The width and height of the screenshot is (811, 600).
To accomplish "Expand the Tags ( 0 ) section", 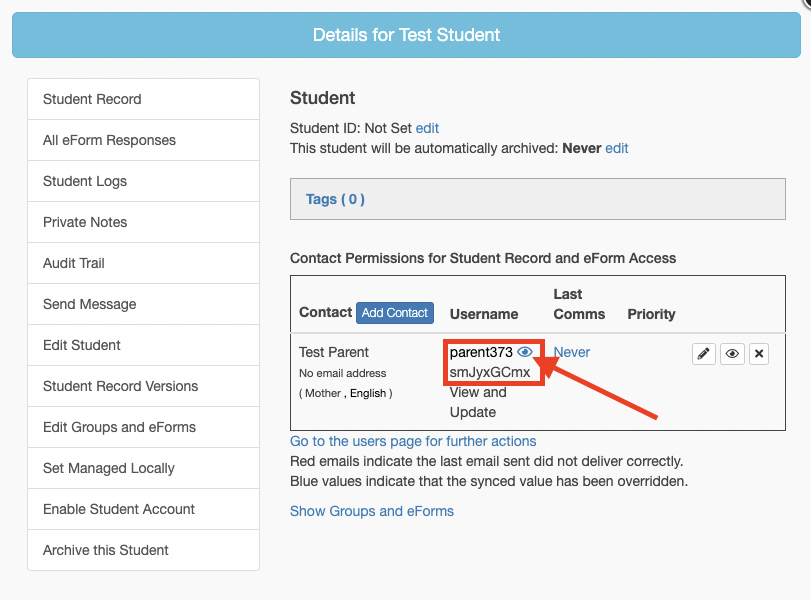I will 335,199.
